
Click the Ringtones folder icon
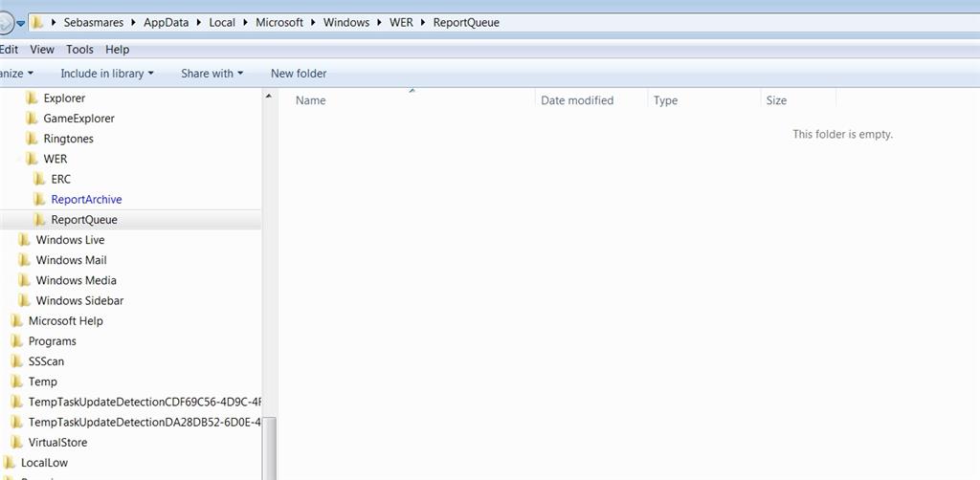pyautogui.click(x=32, y=139)
